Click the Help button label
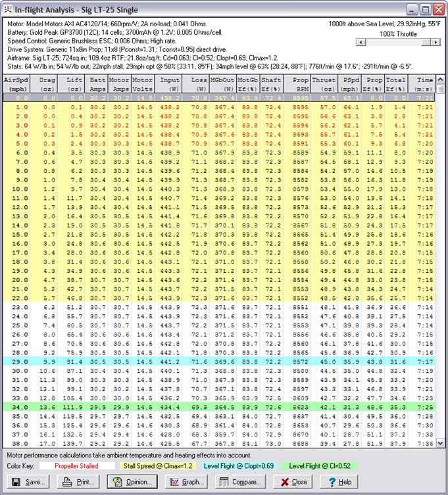The width and height of the screenshot is (448, 495). [x=345, y=482]
